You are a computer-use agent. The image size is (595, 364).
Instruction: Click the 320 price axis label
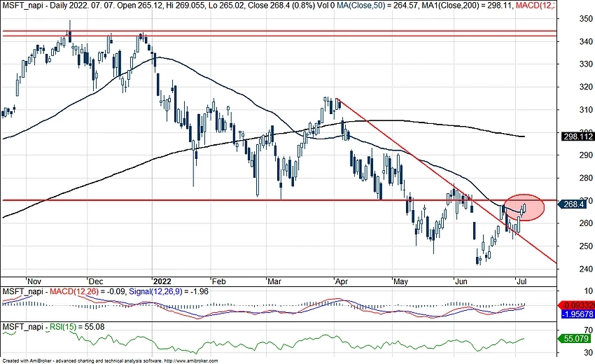click(587, 87)
